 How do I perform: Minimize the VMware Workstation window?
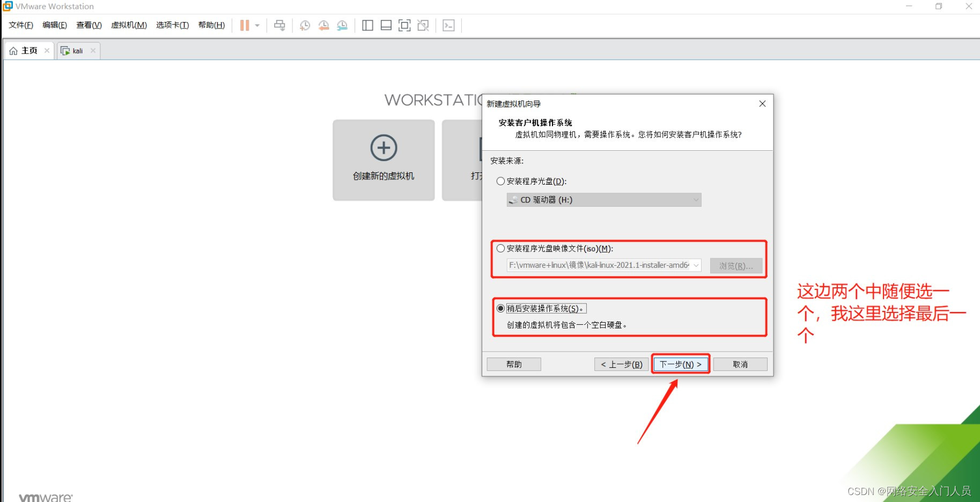[x=909, y=6]
